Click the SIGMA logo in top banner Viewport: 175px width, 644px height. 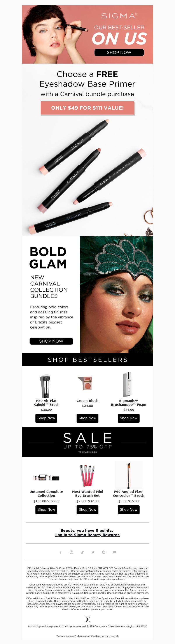(119, 16)
